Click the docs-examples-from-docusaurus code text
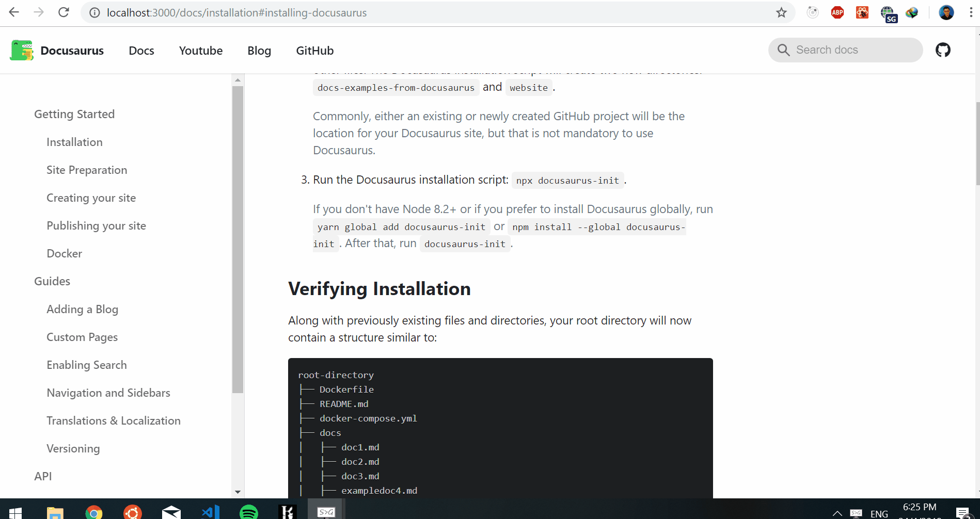The image size is (980, 519). point(396,88)
